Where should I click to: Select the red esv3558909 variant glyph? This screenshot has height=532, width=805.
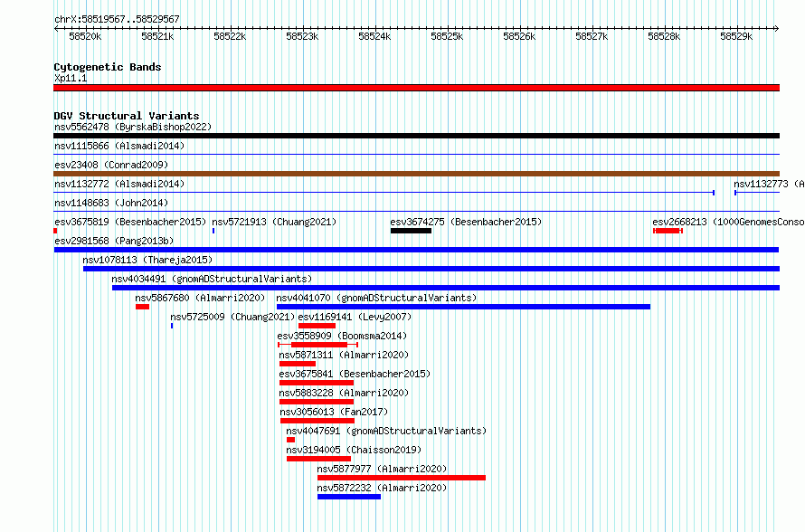coord(317,345)
